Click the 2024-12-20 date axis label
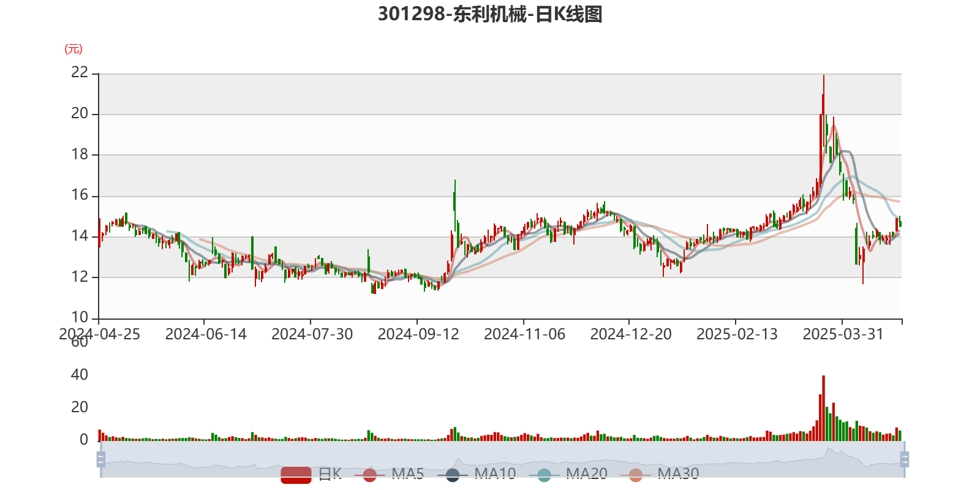 click(631, 334)
